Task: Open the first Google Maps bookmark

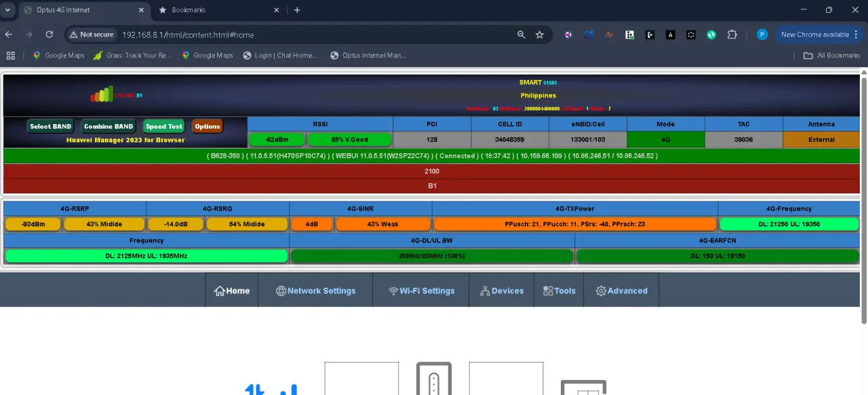Action: pos(58,56)
